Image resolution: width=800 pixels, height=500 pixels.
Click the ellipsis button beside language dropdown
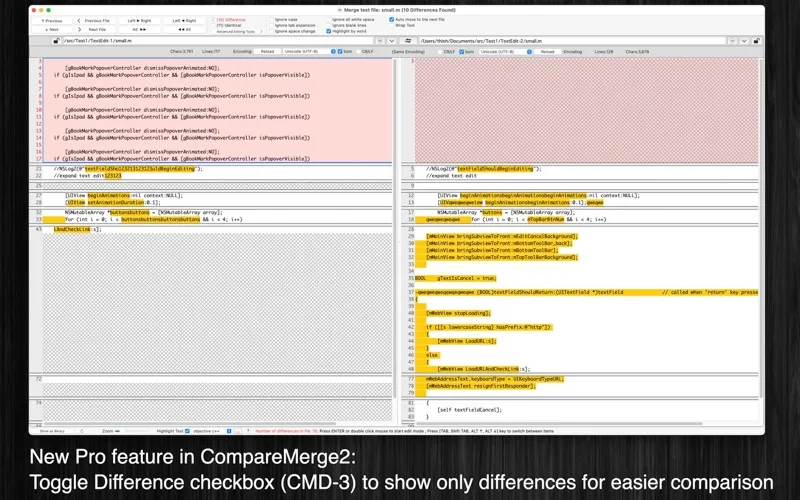pos(238,431)
